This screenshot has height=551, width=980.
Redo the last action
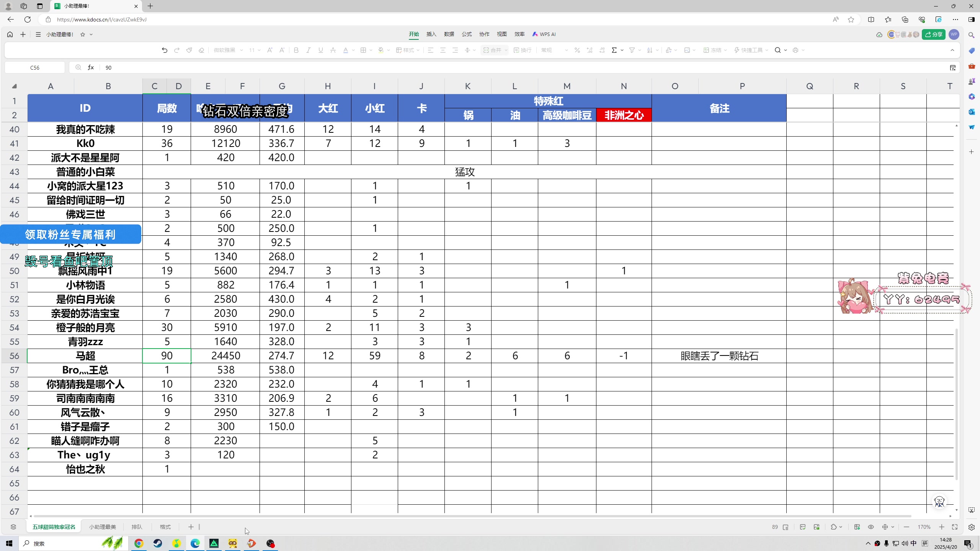coord(177,50)
